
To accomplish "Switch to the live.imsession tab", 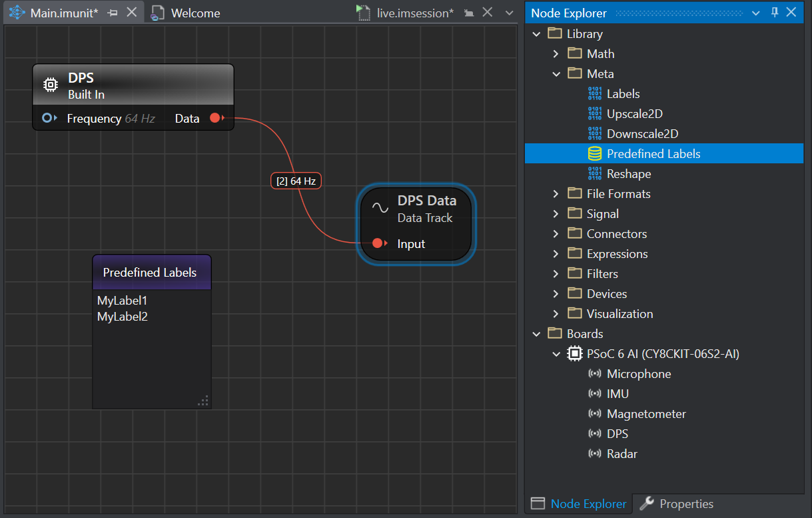I will pyautogui.click(x=415, y=13).
